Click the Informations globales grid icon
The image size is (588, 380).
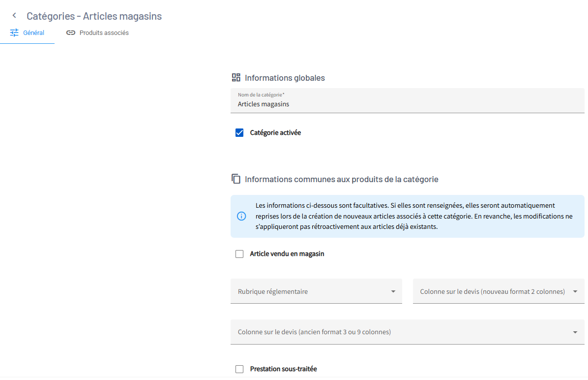236,77
